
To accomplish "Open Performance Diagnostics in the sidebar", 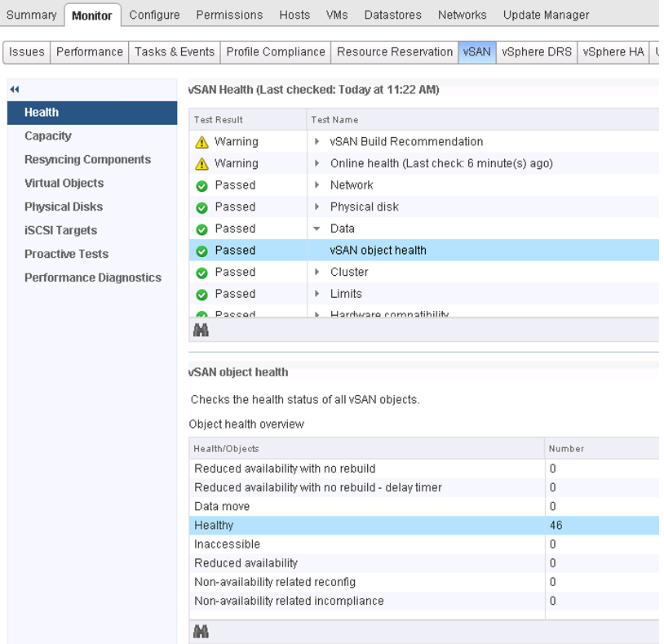I will (x=92, y=278).
